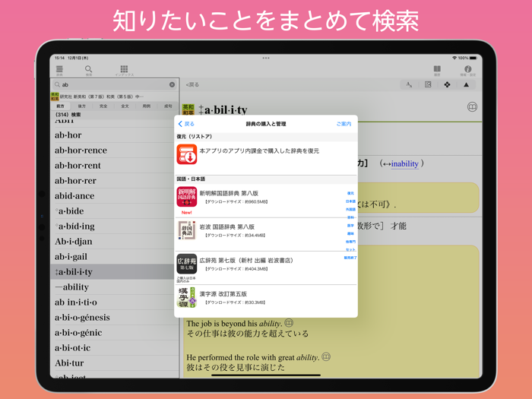This screenshot has height=399, width=532.
Task: Tap the 検索 magnifier toolbar icon
Action: coord(89,70)
